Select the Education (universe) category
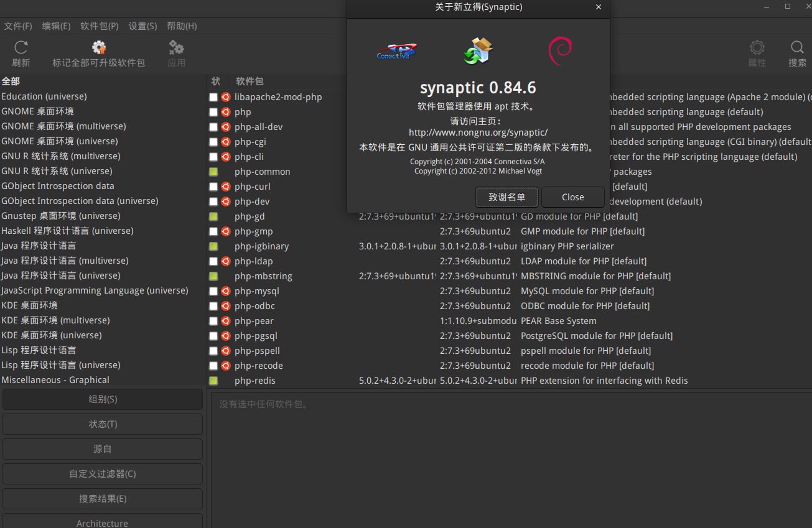The height and width of the screenshot is (528, 812). click(x=44, y=96)
